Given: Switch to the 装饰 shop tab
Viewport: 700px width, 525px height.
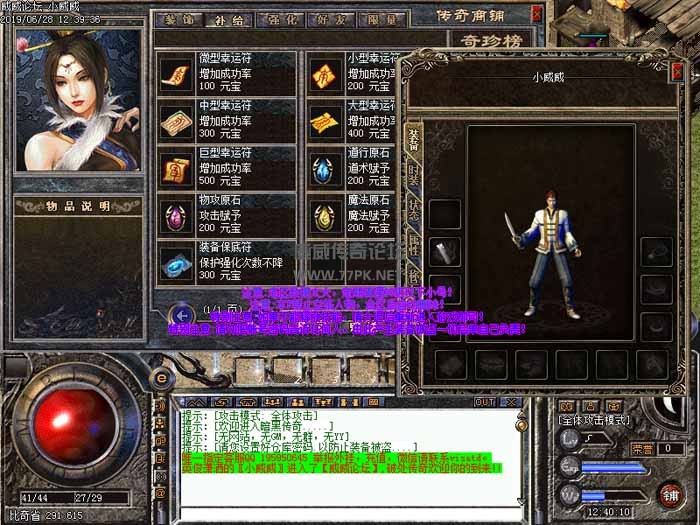Looking at the screenshot, I should (x=179, y=20).
